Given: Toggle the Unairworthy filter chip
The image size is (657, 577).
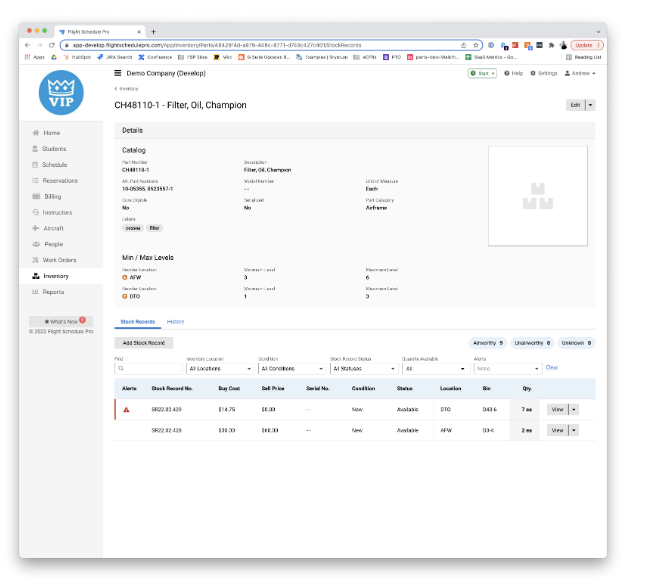Looking at the screenshot, I should 532,343.
